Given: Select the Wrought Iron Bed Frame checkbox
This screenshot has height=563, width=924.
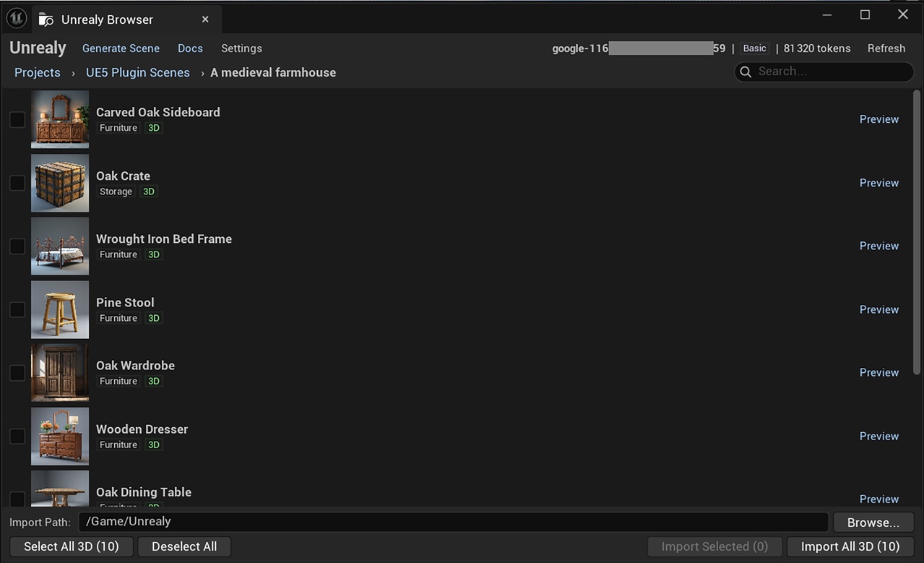Looking at the screenshot, I should click(x=17, y=246).
